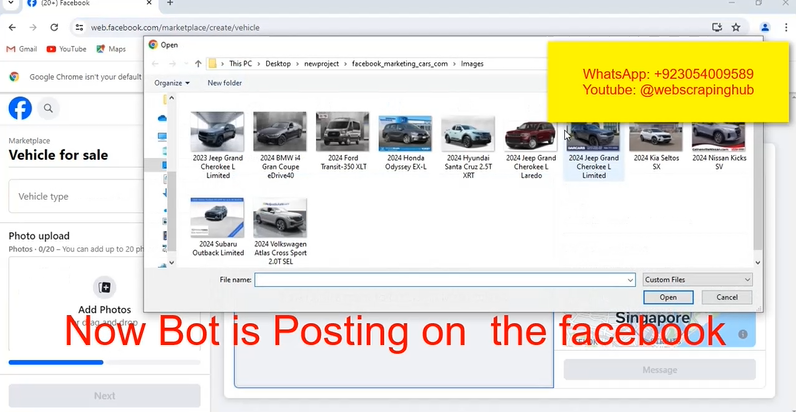The width and height of the screenshot is (796, 412).
Task: Click the New folder button
Action: click(224, 83)
